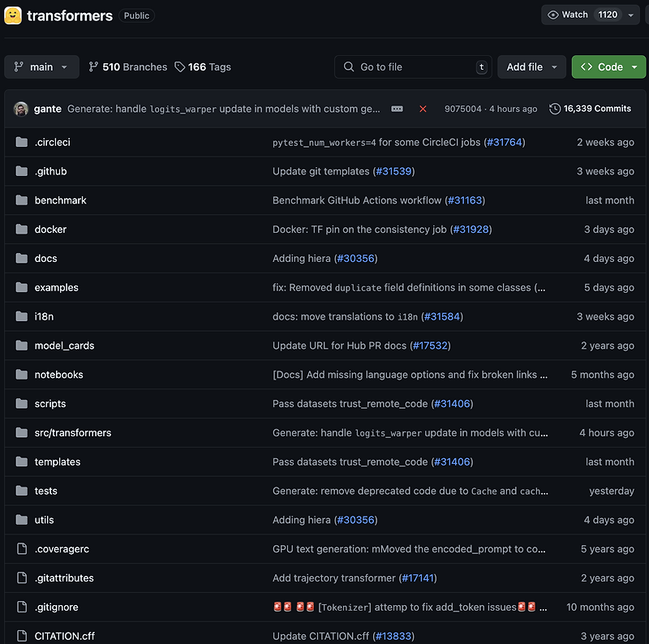649x644 pixels.
Task: Open the templates folder
Action: [x=58, y=462]
